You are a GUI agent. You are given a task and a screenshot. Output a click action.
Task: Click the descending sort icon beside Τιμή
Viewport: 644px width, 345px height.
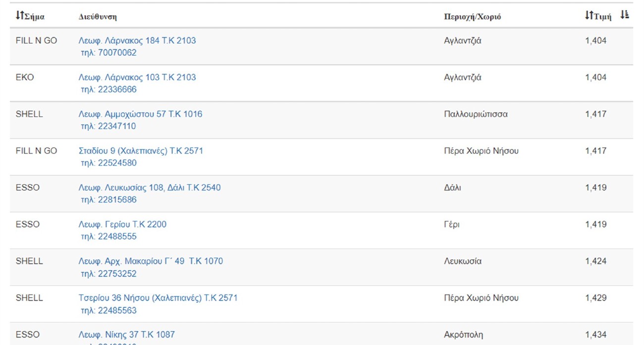(625, 15)
